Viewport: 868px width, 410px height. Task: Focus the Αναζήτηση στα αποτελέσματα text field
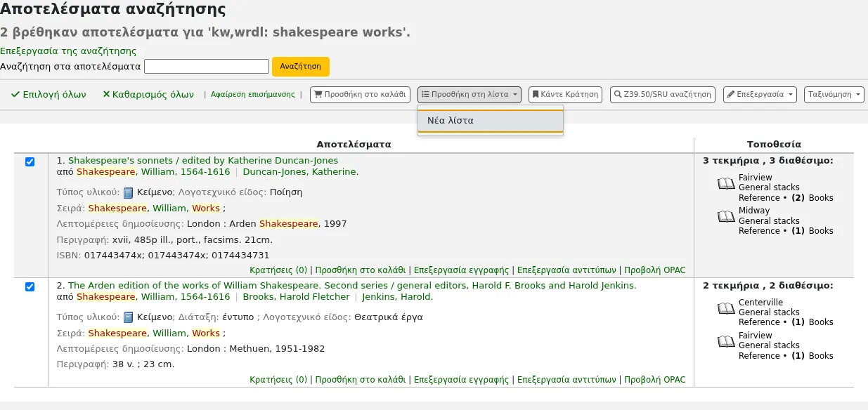tap(207, 67)
